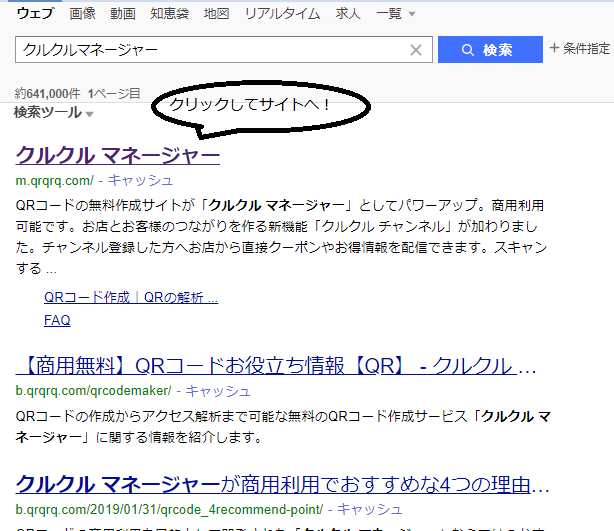Switch to the リアルタイム tab
Viewport: 614px width, 531px height.
282,14
